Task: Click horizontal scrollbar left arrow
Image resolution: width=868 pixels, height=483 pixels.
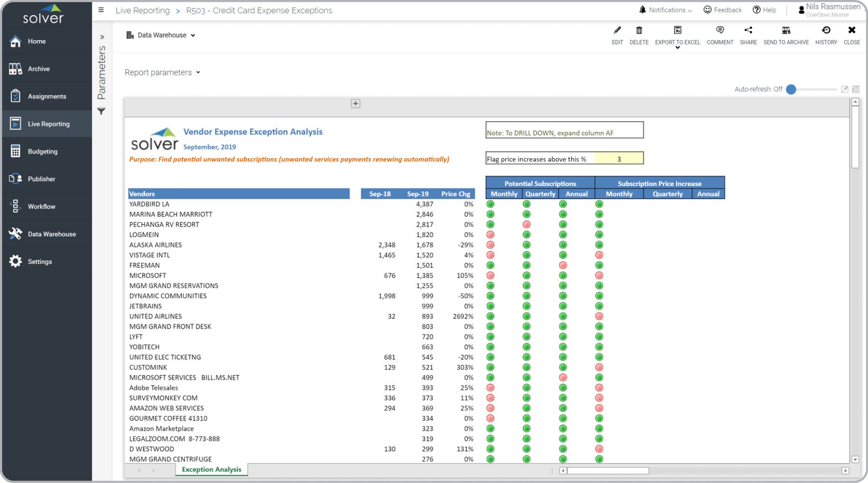Action: 563,471
